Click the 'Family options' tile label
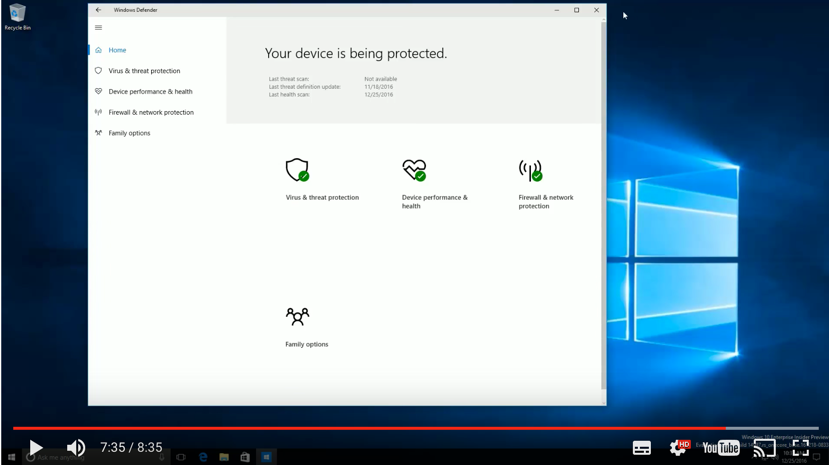Viewport: 829px width, 465px height. click(x=307, y=344)
